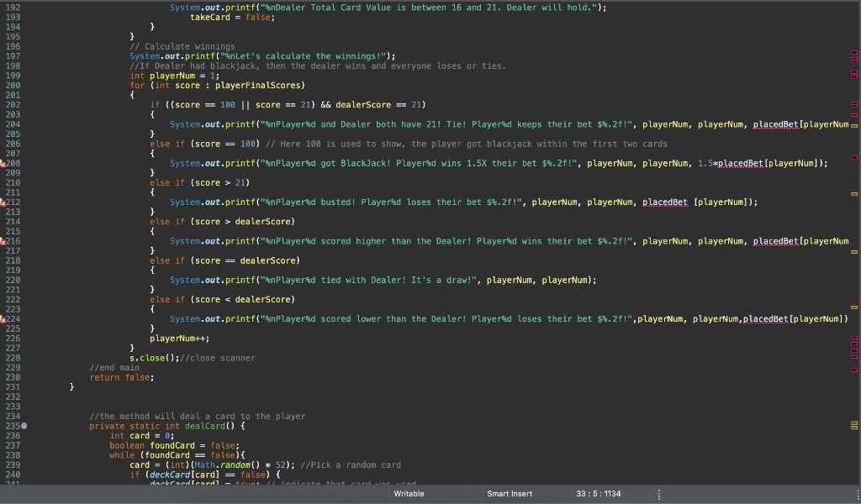
Task: Click the 'playerNum++;' statement
Action: (x=180, y=339)
